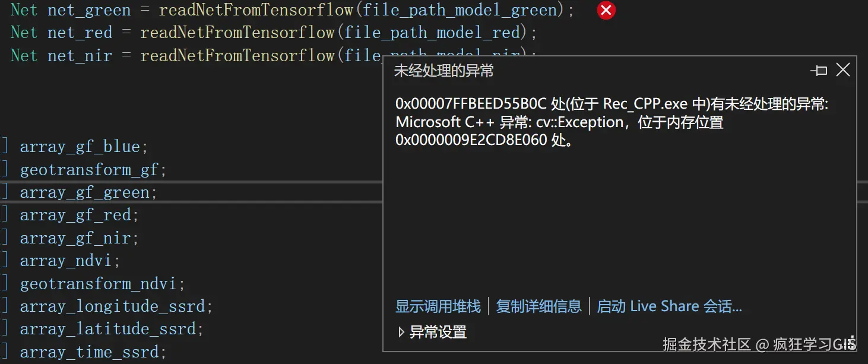Close the unhandled exception popup
Viewport: 868px width, 364px height.
843,70
